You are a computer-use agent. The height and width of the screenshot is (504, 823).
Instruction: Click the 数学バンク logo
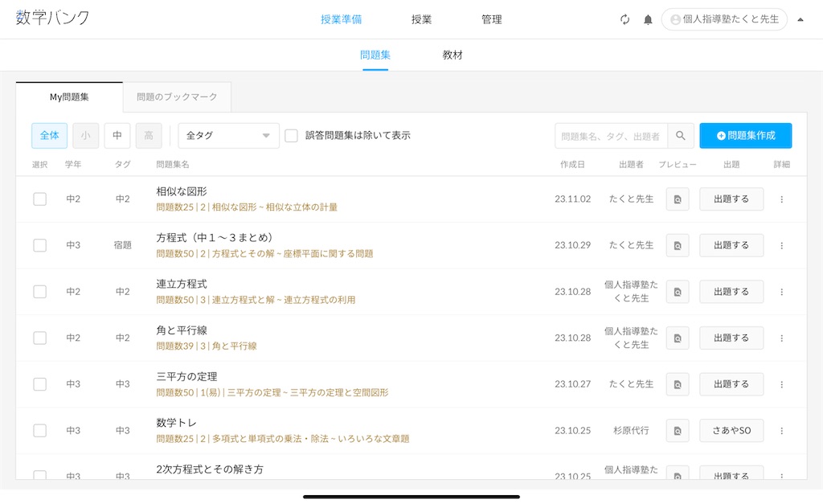point(52,18)
